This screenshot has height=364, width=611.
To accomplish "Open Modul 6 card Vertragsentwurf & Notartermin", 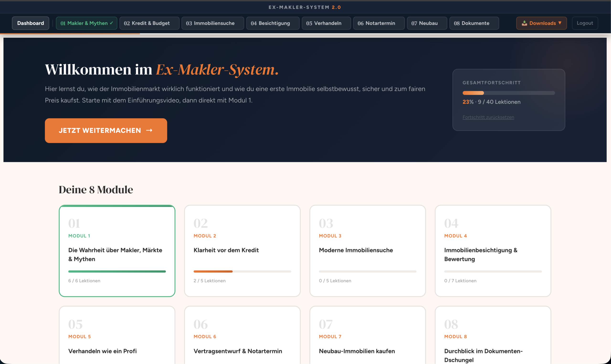I will click(x=242, y=335).
